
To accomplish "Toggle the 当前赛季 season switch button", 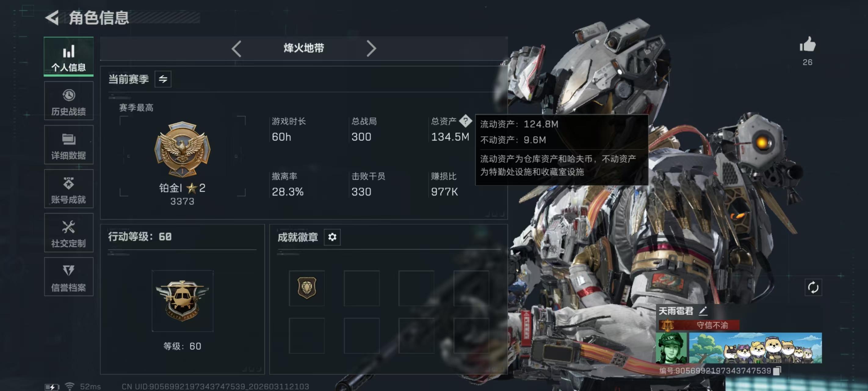I will 163,79.
